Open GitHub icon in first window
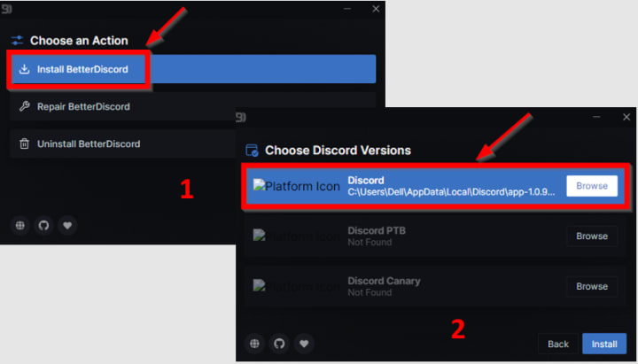This screenshot has height=364, width=638. click(44, 225)
